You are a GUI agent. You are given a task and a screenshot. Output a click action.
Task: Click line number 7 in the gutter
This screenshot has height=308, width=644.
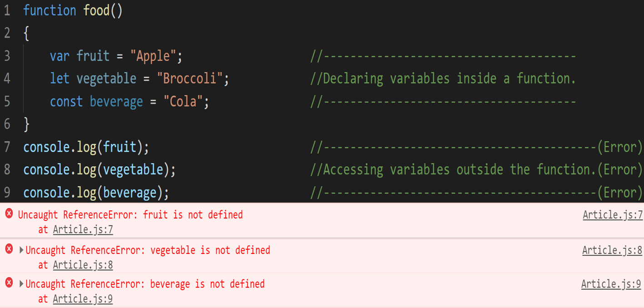[x=7, y=147]
